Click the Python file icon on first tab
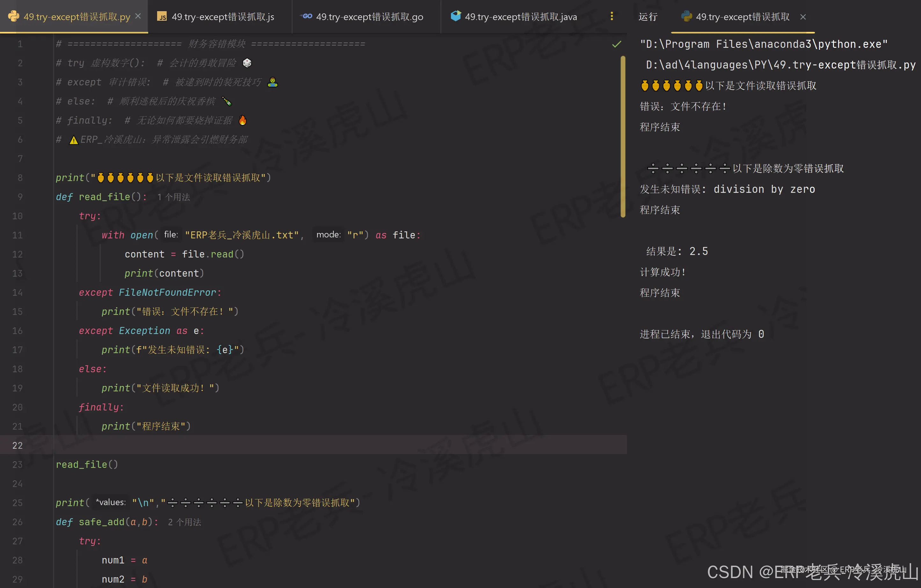 click(x=13, y=16)
